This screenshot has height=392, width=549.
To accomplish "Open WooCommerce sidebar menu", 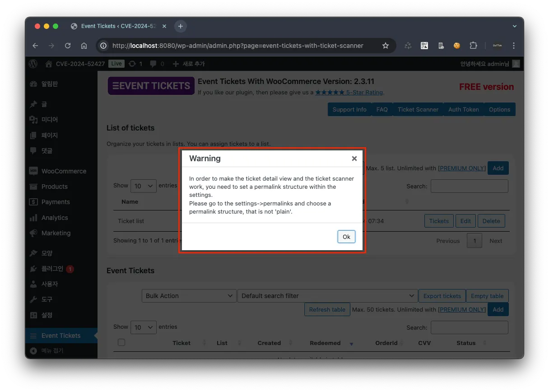I will click(x=61, y=171).
